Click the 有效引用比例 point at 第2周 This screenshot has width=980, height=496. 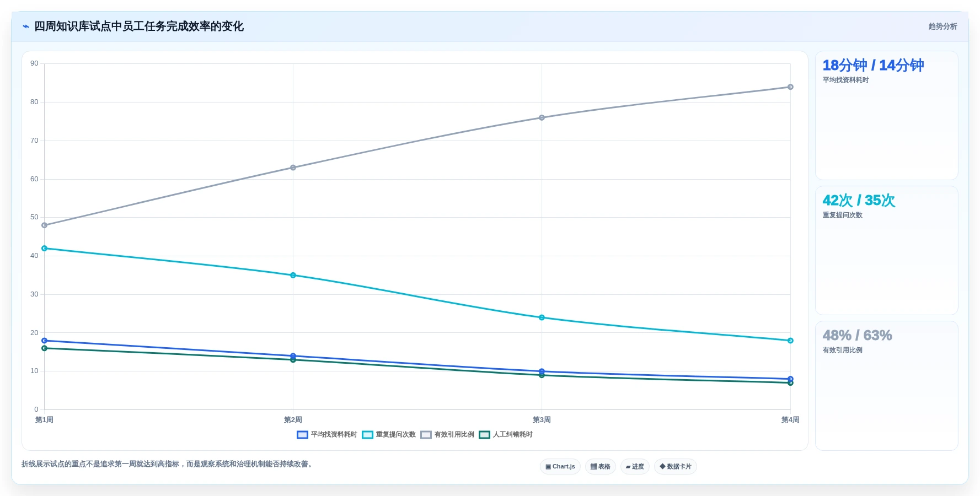pyautogui.click(x=293, y=168)
